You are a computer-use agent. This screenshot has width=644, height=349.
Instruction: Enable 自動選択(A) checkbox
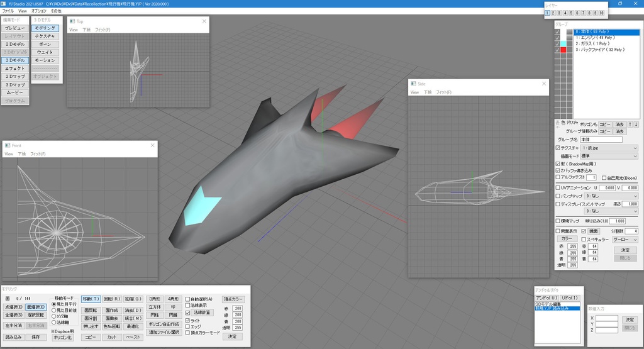187,299
